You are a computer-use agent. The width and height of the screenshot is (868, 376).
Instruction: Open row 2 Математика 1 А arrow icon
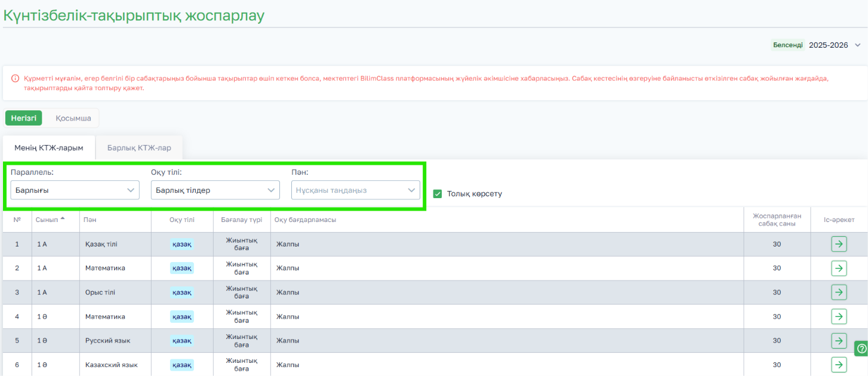pyautogui.click(x=839, y=268)
